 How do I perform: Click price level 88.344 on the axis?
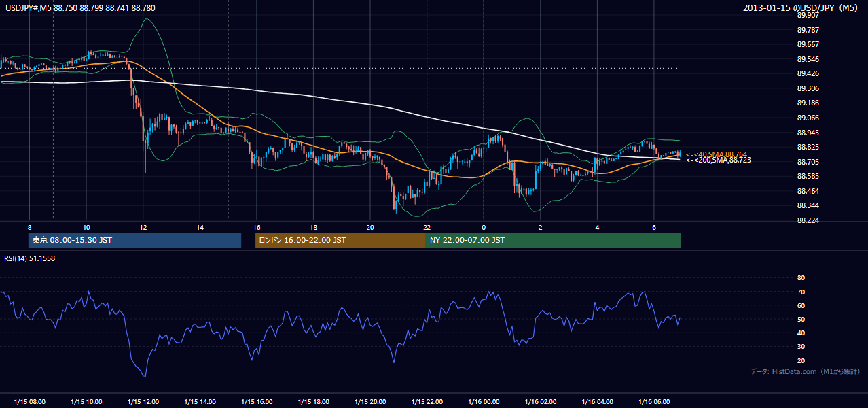(x=807, y=205)
